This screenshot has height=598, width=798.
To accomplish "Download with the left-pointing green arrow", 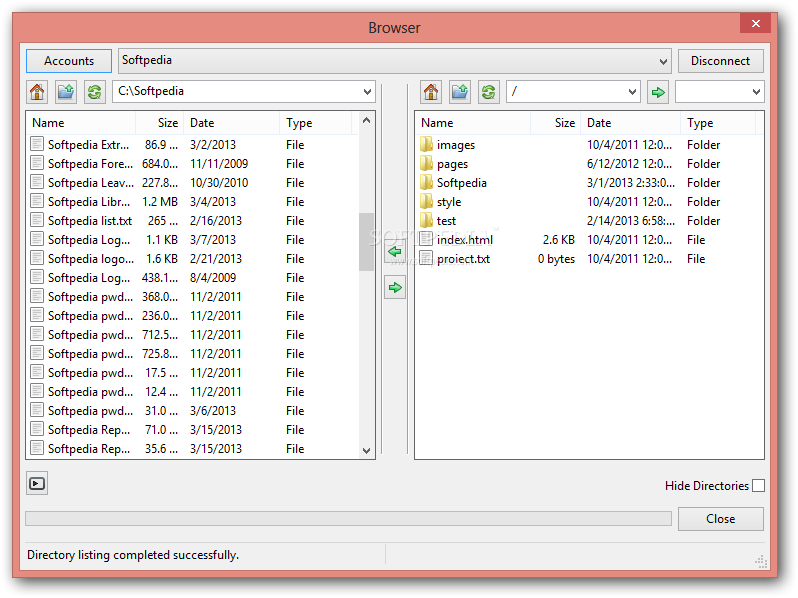I will [394, 251].
